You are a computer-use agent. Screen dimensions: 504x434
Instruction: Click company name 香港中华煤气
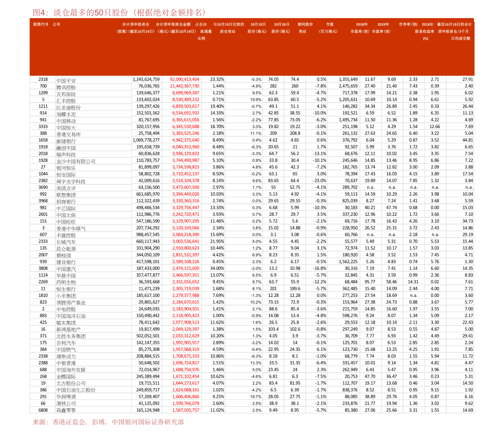71,229
